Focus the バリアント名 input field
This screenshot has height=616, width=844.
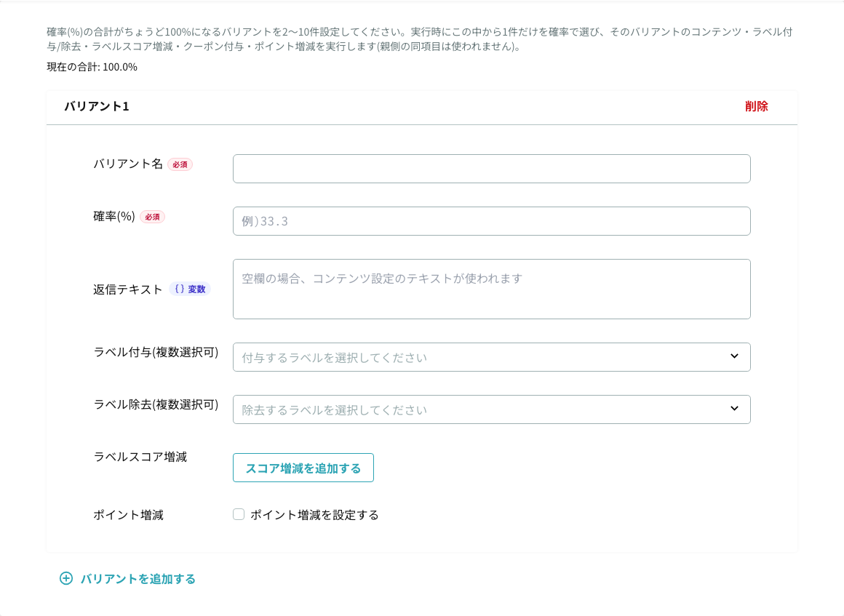point(491,169)
